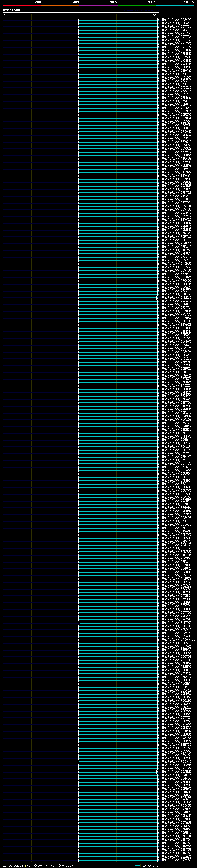Click hit label UniRef100_C0LEJ2
This screenshot has width=197, height=868.
coord(176,298)
